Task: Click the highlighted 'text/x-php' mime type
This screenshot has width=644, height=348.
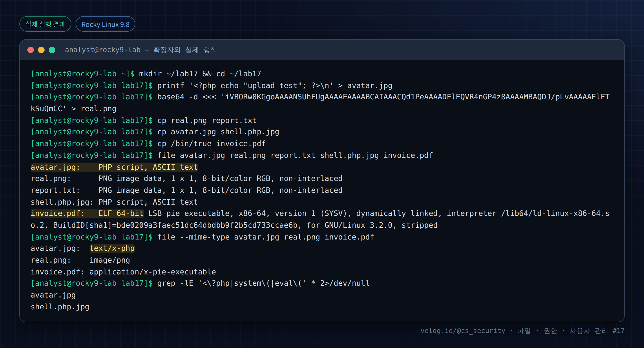Action: 112,248
